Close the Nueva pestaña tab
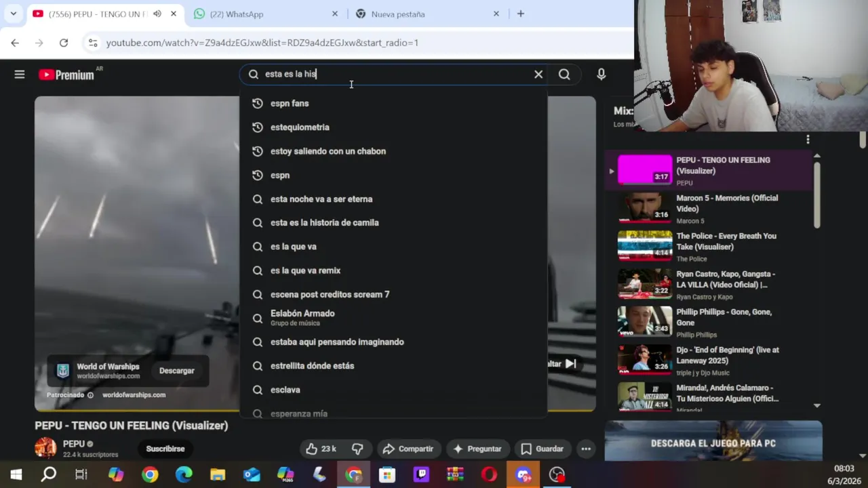Screen dimensions: 868x488 click(496, 14)
